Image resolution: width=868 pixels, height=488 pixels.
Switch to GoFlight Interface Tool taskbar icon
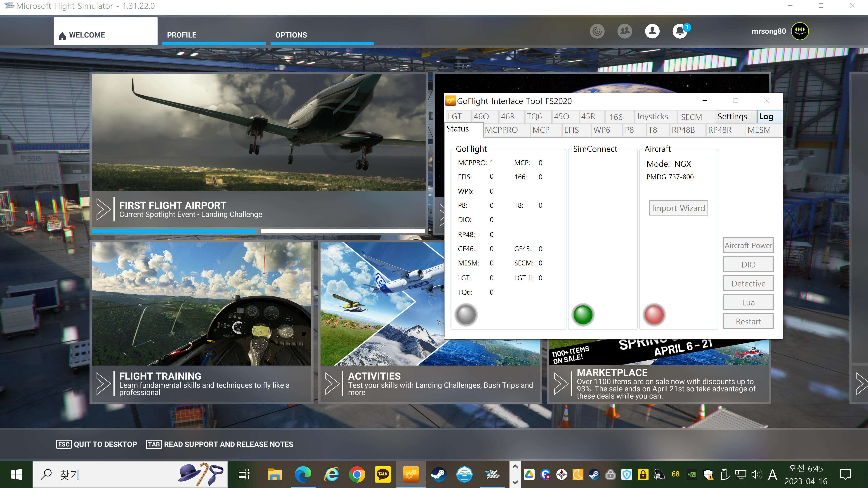[x=410, y=474]
